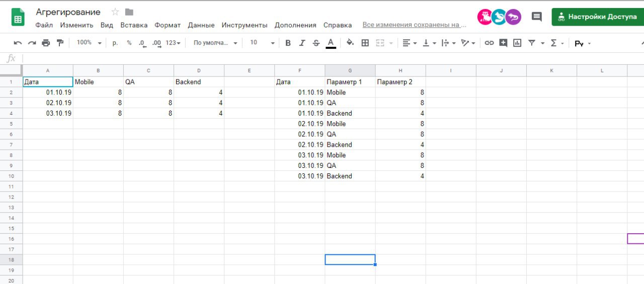The image size is (644, 284).
Task: Rename the document title Агрегирование
Action: 68,12
